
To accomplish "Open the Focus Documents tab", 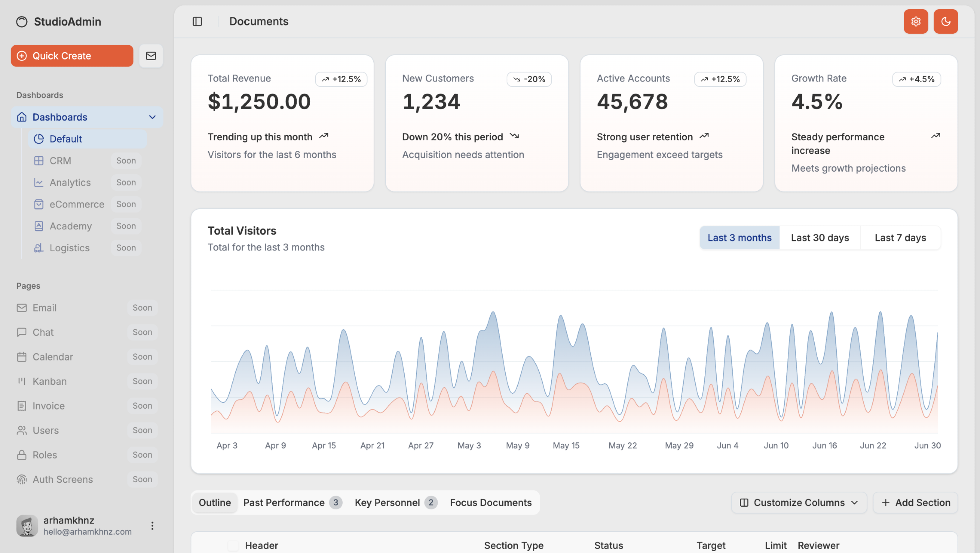I will pos(491,502).
